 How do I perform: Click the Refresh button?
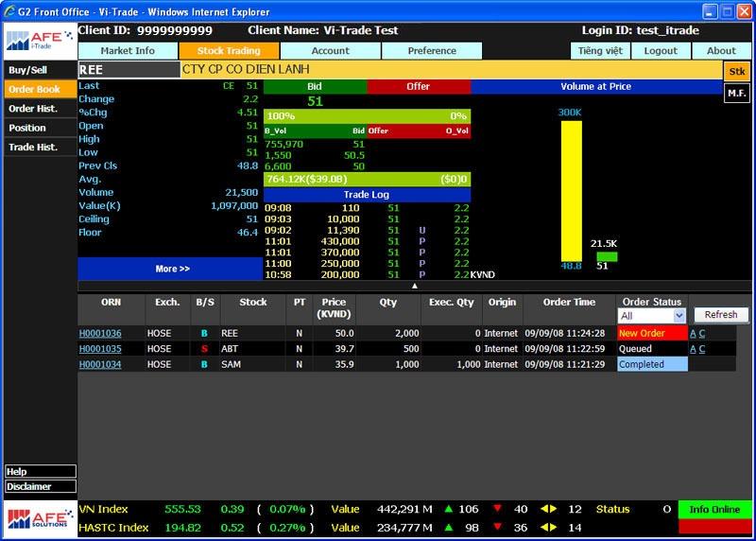(x=721, y=315)
